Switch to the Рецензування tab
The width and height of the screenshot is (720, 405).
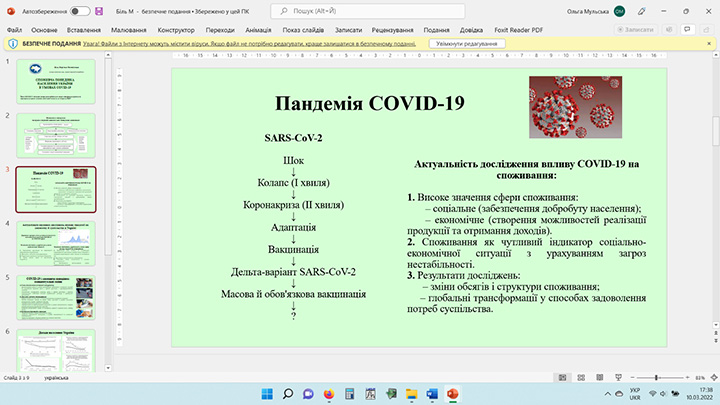pos(393,30)
